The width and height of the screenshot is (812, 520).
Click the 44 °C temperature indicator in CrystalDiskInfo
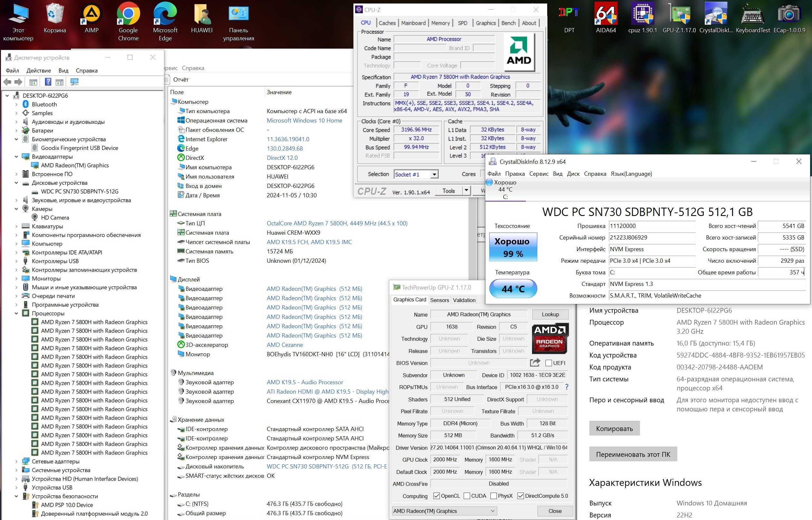pyautogui.click(x=513, y=289)
